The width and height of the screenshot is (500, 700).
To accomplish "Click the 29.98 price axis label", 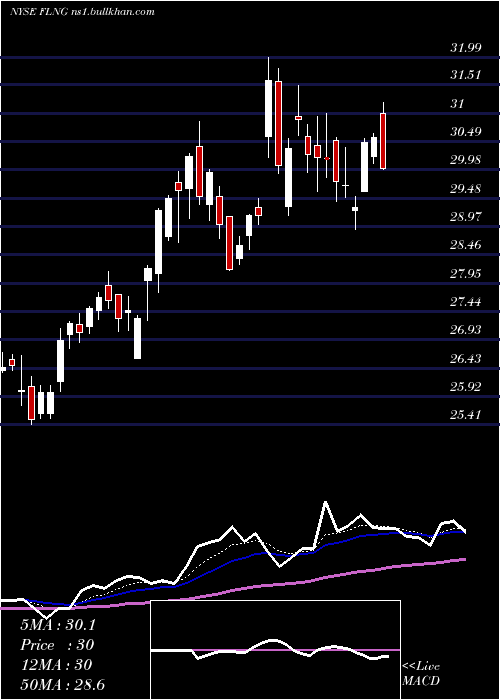I will point(466,160).
